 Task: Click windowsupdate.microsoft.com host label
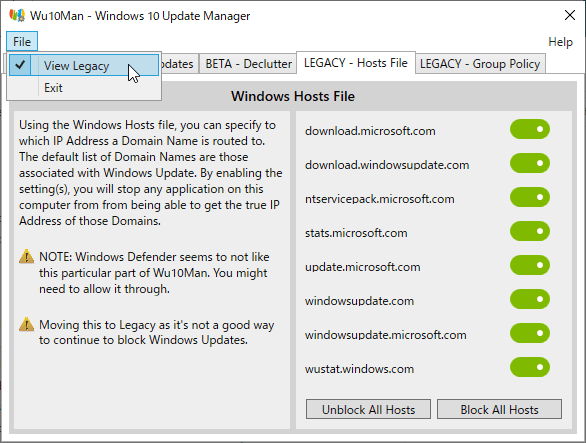click(x=386, y=335)
